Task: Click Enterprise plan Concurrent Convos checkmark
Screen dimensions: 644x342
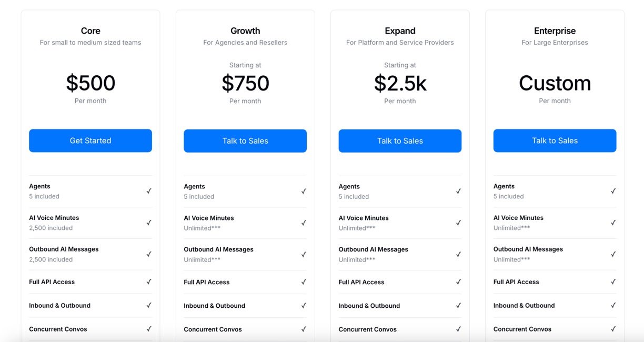Action: pyautogui.click(x=613, y=329)
